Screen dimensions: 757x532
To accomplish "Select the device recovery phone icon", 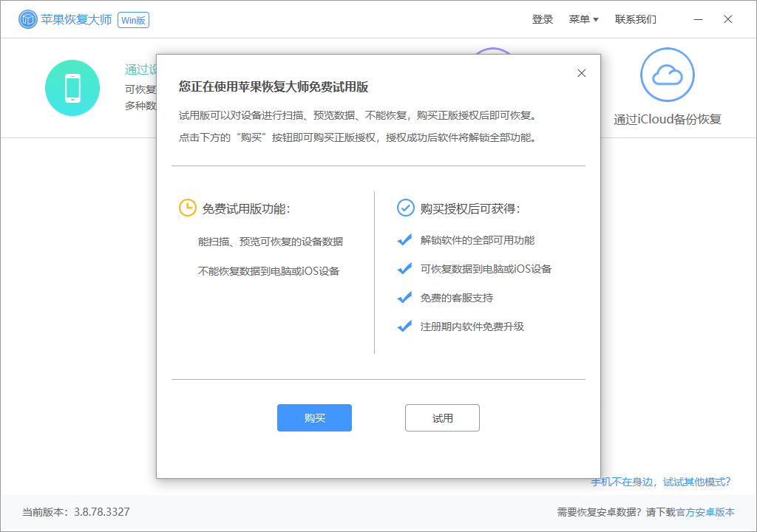I will 72,88.
